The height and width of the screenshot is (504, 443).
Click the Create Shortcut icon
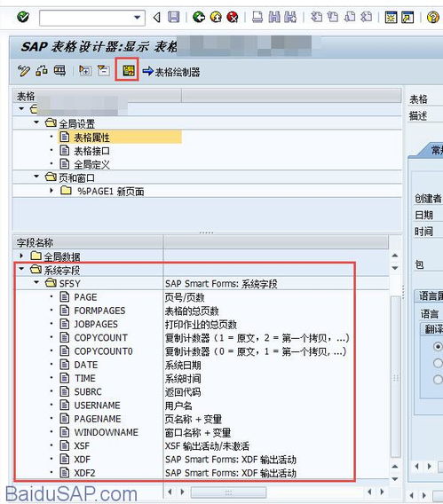coord(408,17)
